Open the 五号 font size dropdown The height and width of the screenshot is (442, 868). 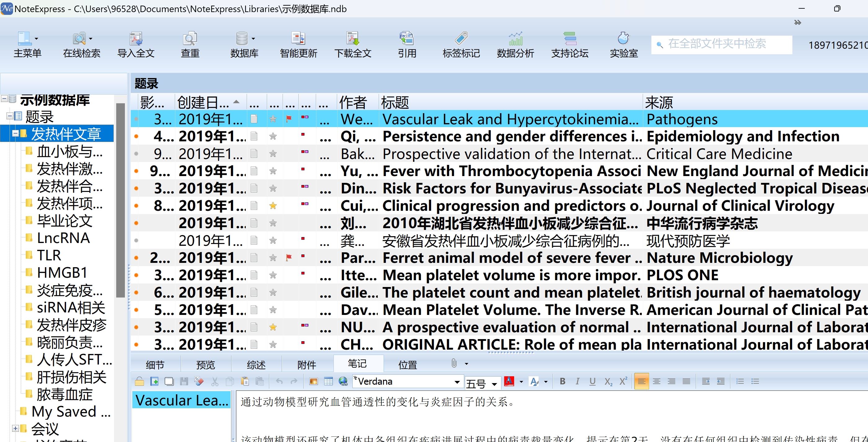pyautogui.click(x=494, y=384)
